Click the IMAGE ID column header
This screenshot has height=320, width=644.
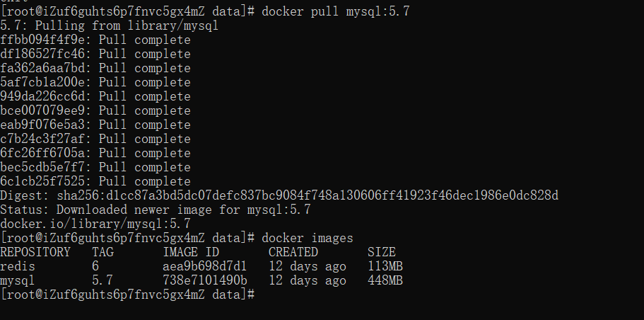[x=191, y=253]
